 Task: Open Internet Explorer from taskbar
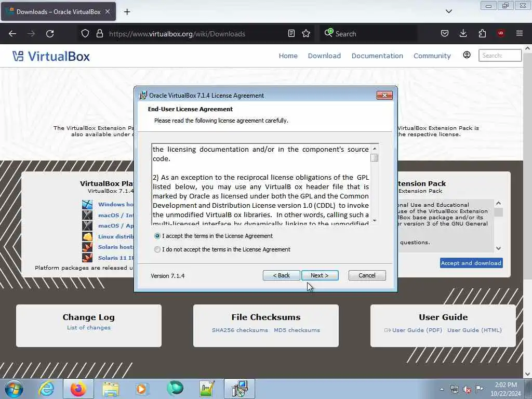click(46, 389)
